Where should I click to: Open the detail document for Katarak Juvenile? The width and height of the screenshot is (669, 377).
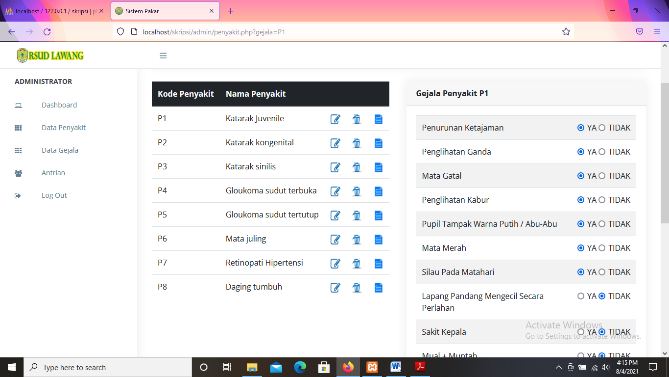(378, 119)
